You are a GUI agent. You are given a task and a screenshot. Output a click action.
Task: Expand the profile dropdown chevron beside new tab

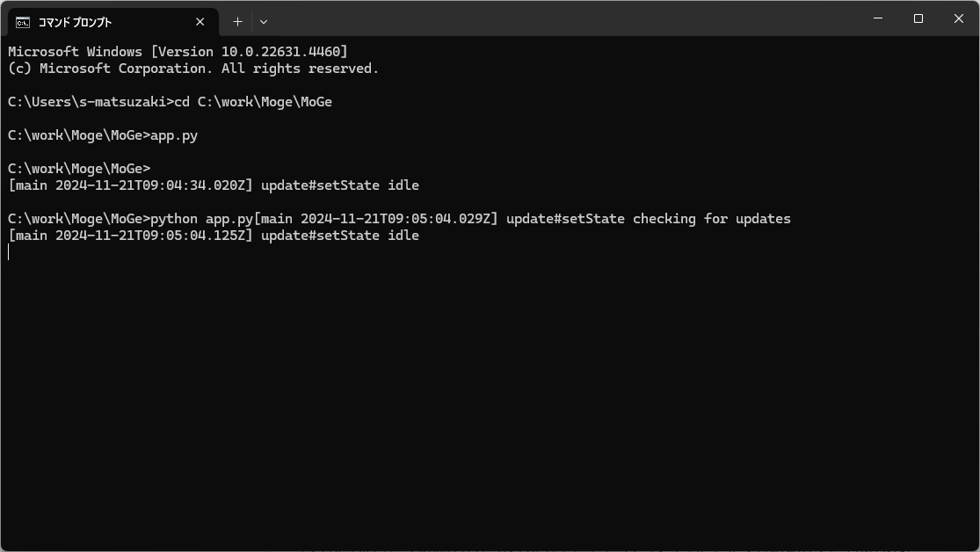[264, 22]
